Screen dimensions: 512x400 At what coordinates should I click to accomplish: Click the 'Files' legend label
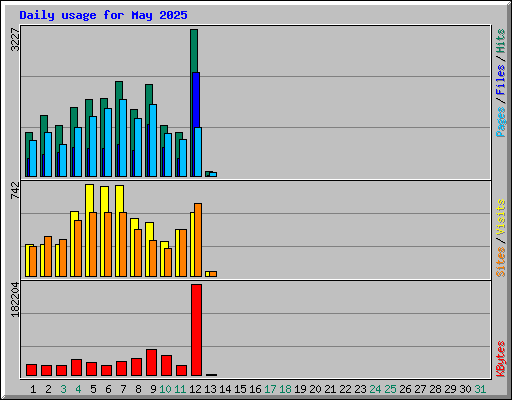click(x=501, y=80)
